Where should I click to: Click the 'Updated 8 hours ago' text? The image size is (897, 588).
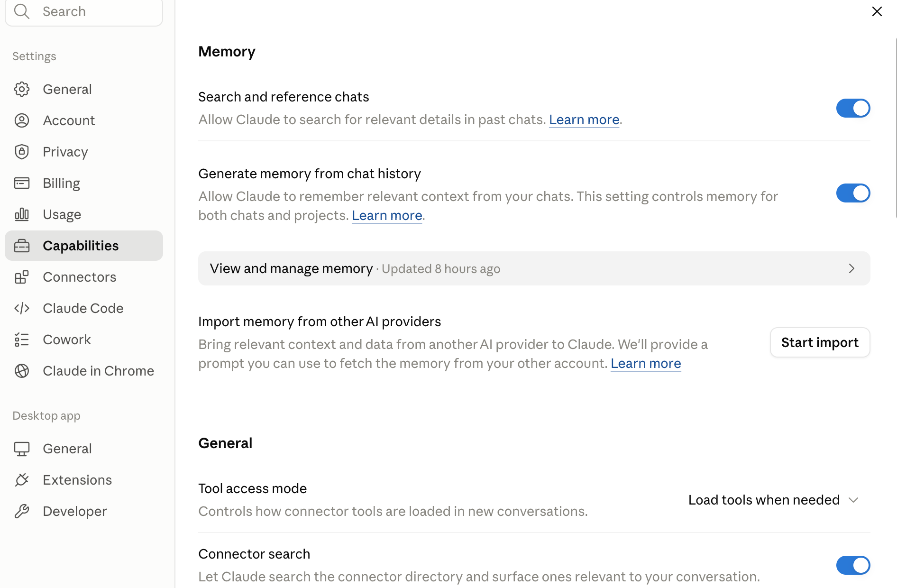pos(441,269)
